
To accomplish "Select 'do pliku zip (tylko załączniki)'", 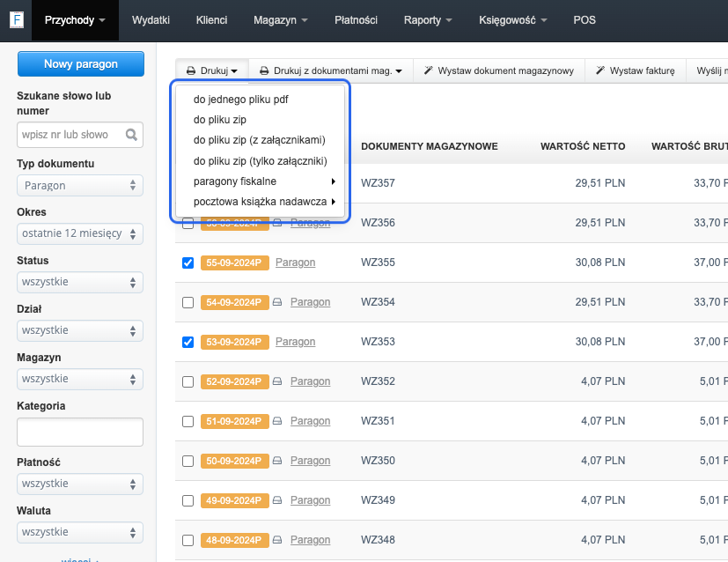I will point(260,161).
